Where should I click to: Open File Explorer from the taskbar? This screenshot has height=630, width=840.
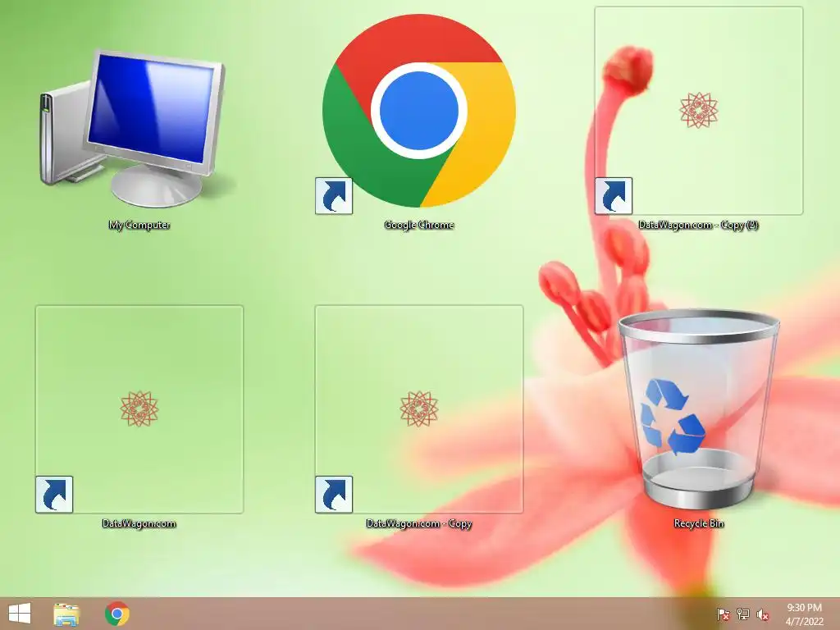[x=66, y=614]
